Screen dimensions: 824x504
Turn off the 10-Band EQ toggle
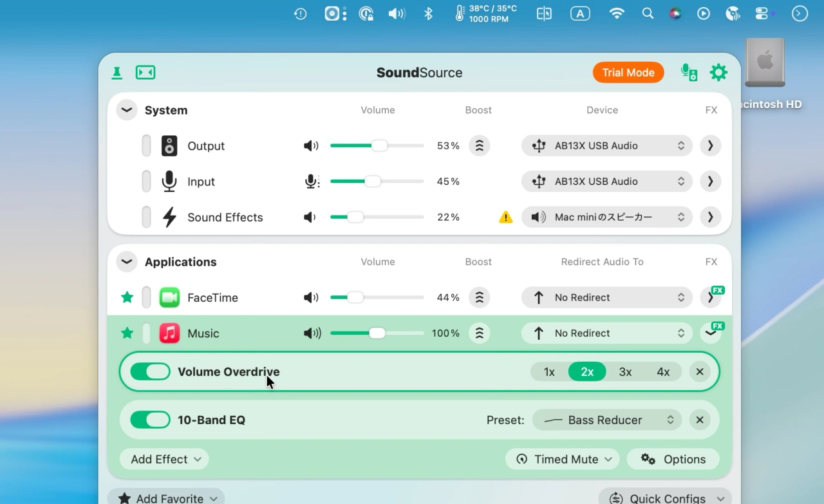[150, 420]
